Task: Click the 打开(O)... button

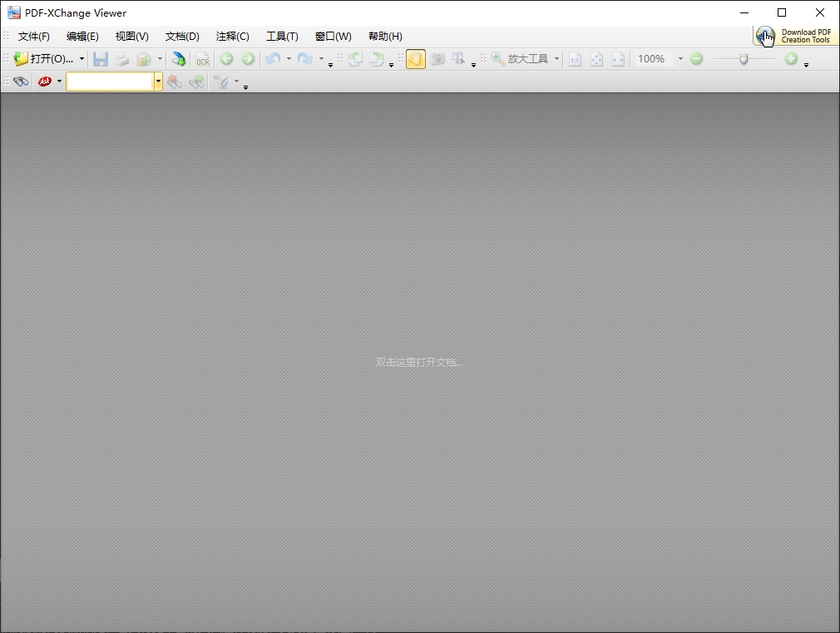Action: point(46,59)
